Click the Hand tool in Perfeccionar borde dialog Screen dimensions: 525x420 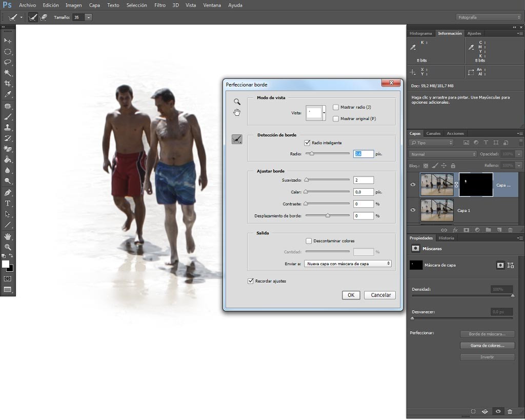point(237,112)
